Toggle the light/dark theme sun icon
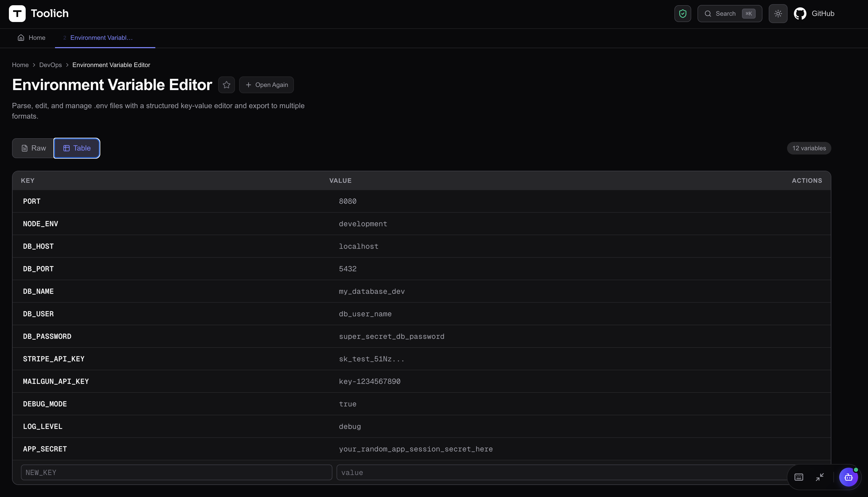Screen dimensions: 868x497 pyautogui.click(x=778, y=14)
